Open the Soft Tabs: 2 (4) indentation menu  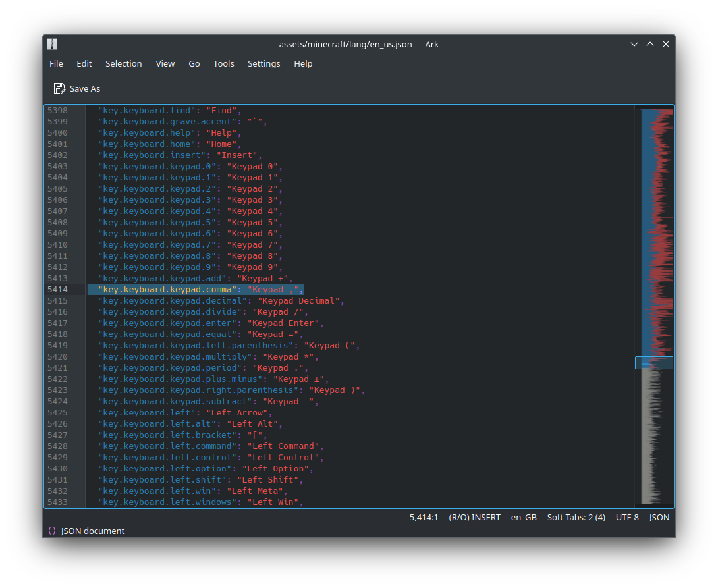point(576,517)
